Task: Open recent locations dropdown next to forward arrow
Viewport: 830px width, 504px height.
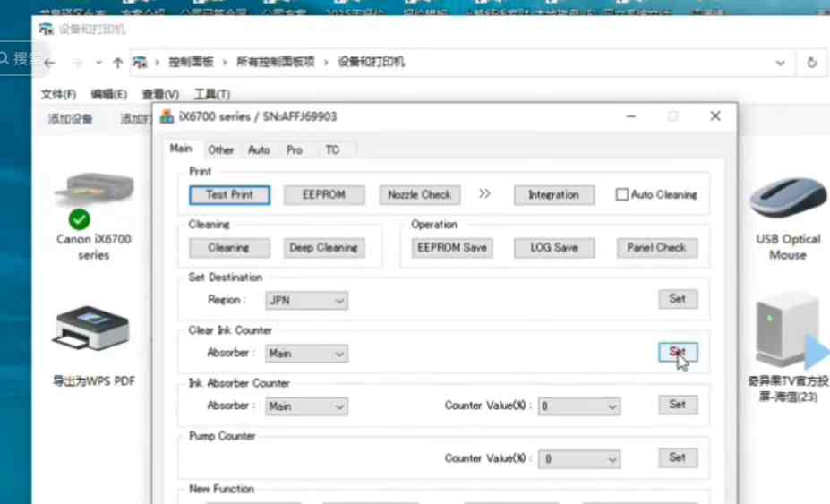Action: 98,63
